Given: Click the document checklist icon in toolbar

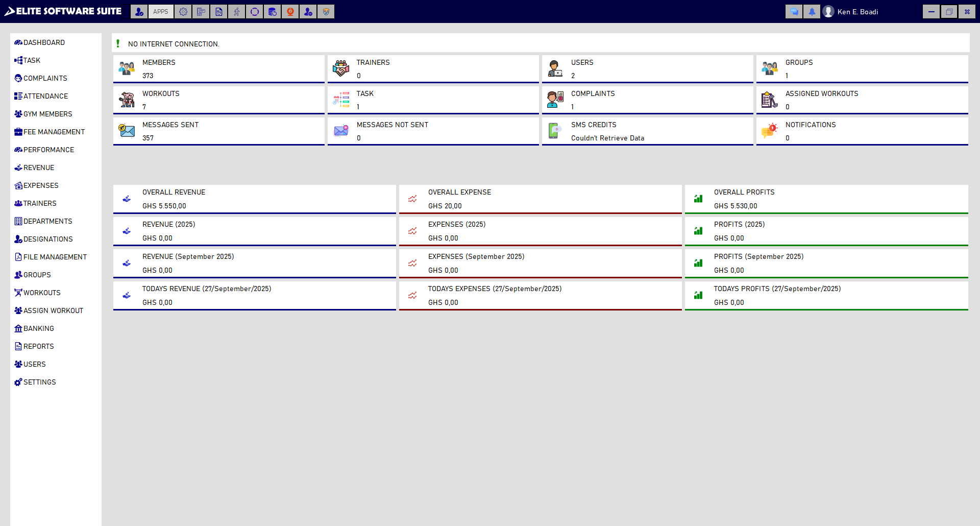Looking at the screenshot, I should [x=219, y=12].
